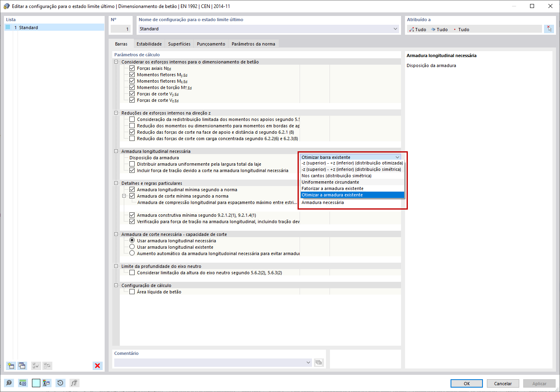Toggle the Momentos de torção MT,Ed checkbox
Screen dimensions: 560x392
pyautogui.click(x=132, y=87)
